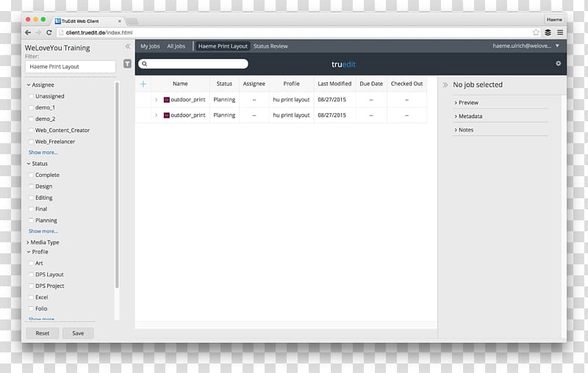Sort jobs by the Profile column

click(291, 84)
